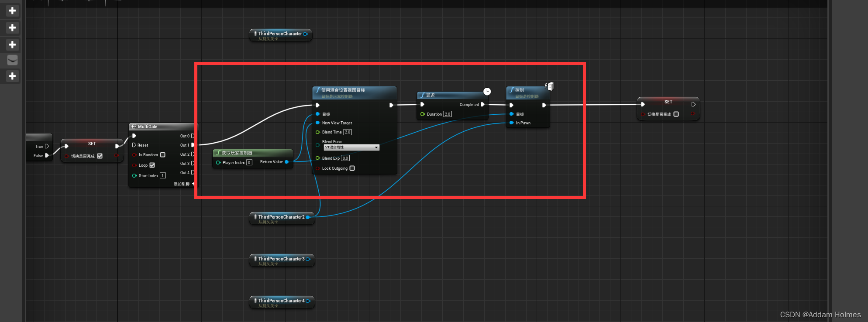Click the Start Index value field
This screenshot has height=322, width=868.
[162, 175]
